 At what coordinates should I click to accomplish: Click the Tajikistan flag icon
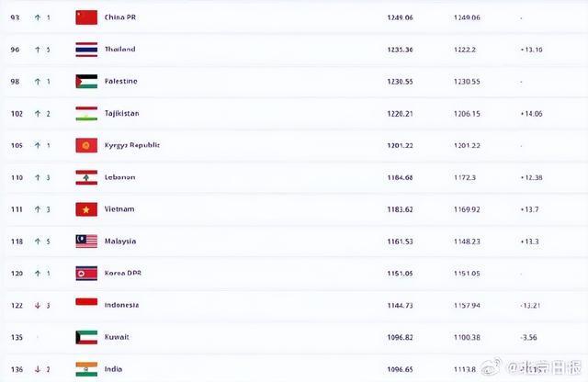tap(86, 113)
